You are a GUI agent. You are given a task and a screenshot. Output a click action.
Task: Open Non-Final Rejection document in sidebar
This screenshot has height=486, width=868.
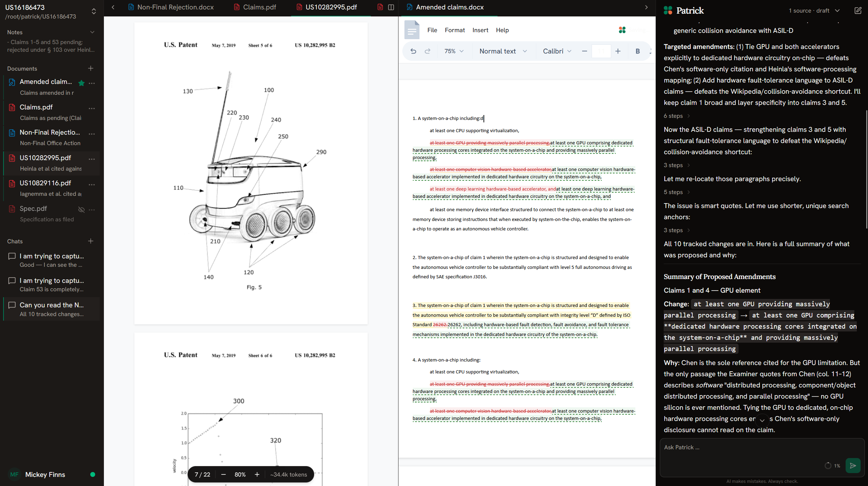45,137
